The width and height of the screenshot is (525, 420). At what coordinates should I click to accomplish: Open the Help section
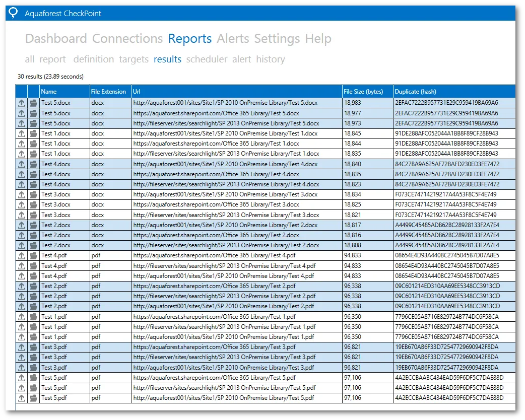(x=318, y=38)
